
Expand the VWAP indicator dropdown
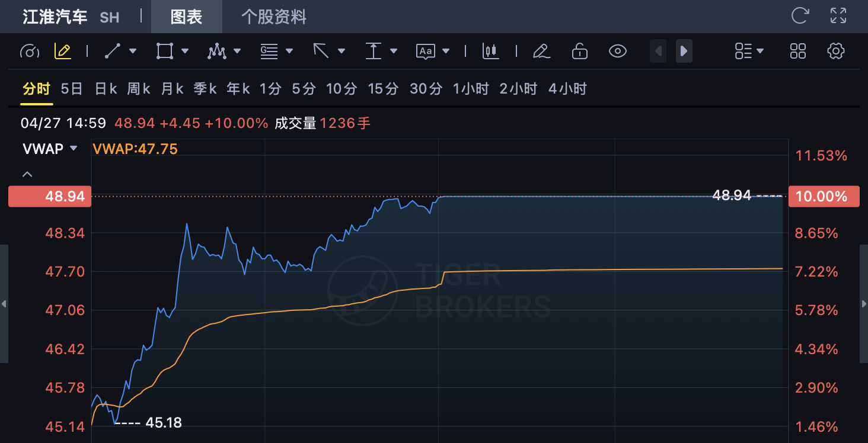point(74,148)
